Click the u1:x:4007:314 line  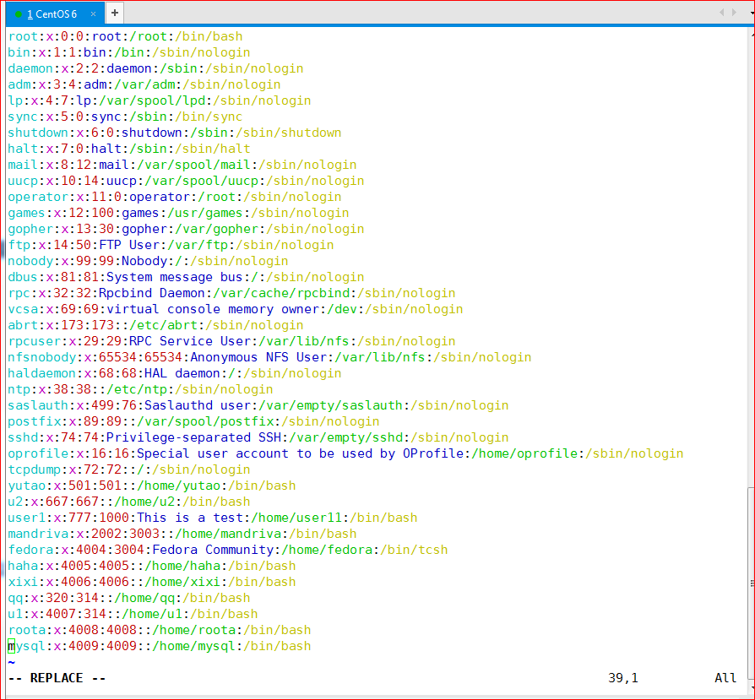click(x=133, y=615)
